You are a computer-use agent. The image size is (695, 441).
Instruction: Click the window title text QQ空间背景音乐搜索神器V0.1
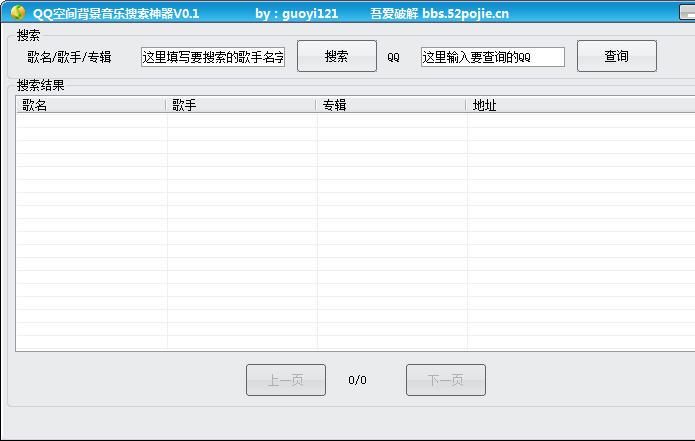point(116,13)
